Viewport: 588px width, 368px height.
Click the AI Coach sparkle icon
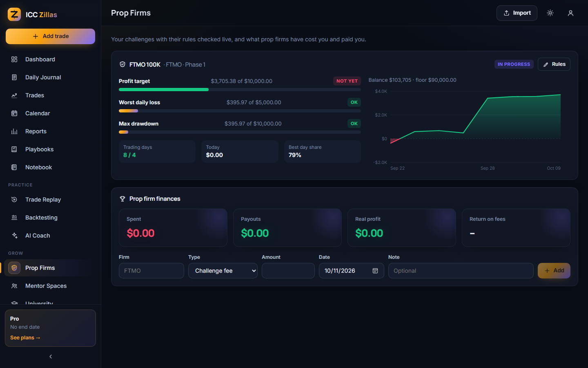pyautogui.click(x=14, y=236)
